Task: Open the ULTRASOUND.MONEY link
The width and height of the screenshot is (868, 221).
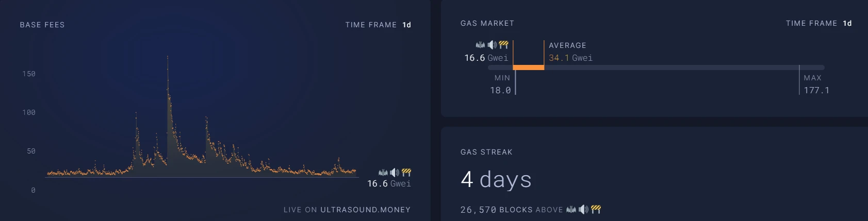Action: (365, 210)
